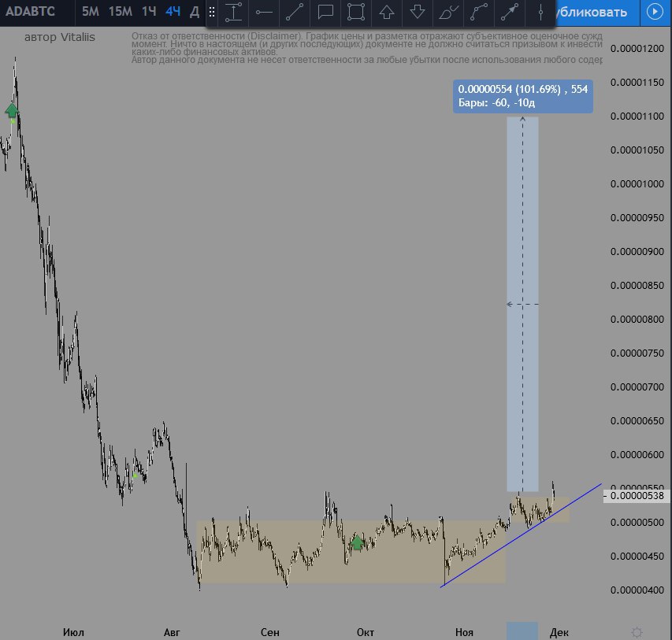Image resolution: width=672 pixels, height=640 pixels.
Task: Select the Д daily timeframe
Action: 195,11
